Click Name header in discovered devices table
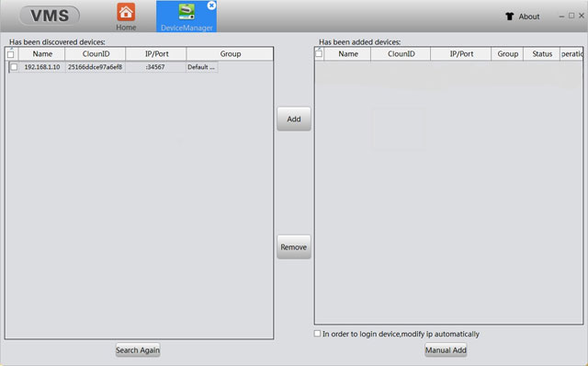Image resolution: width=588 pixels, height=366 pixels. point(42,54)
